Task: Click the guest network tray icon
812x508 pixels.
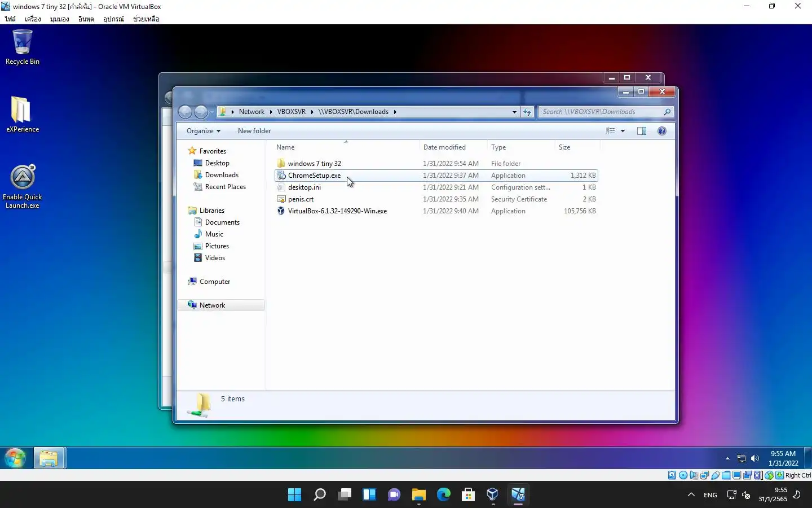Action: pyautogui.click(x=742, y=458)
